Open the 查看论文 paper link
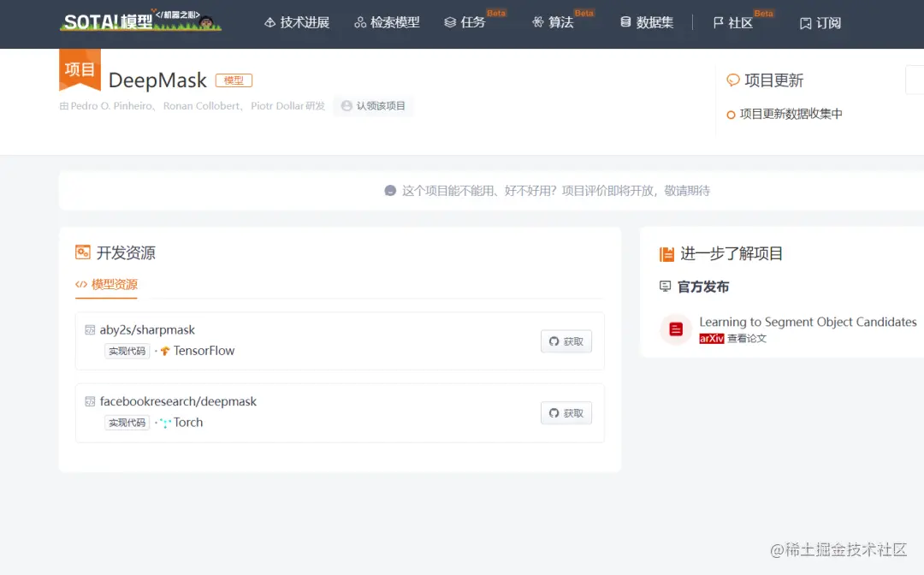This screenshot has width=924, height=575. pos(745,339)
